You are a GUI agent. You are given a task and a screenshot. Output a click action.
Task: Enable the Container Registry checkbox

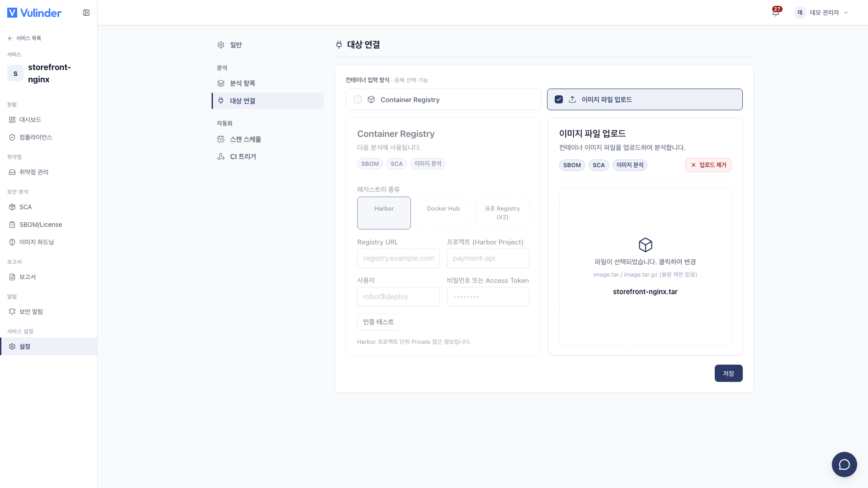[x=358, y=99]
